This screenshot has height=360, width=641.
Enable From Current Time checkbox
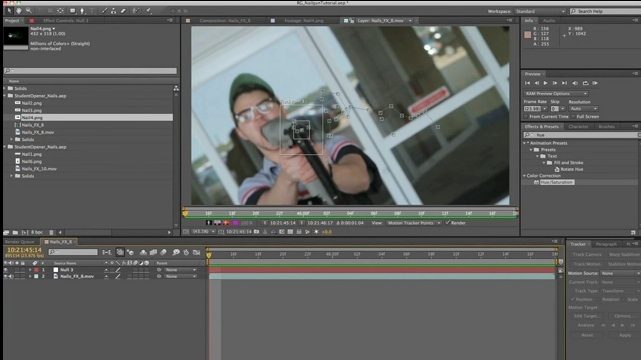[x=526, y=116]
